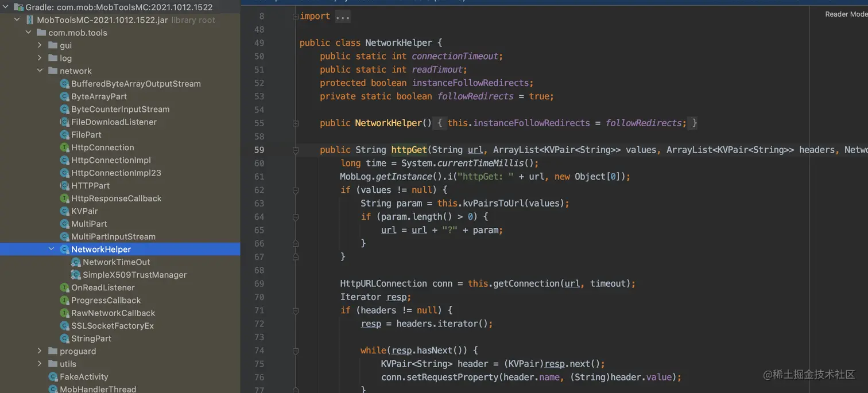Screen dimensions: 868x393
Task: Collapse the com.mob.tools package
Action: 28,33
